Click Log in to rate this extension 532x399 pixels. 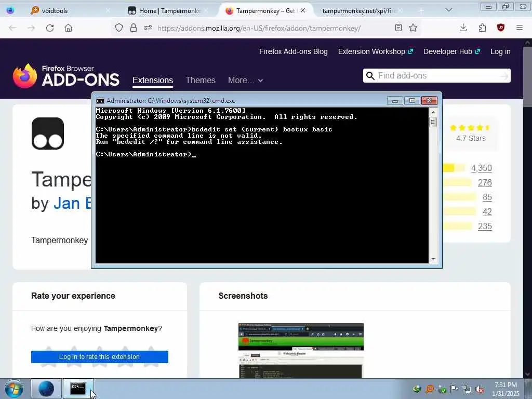point(99,356)
